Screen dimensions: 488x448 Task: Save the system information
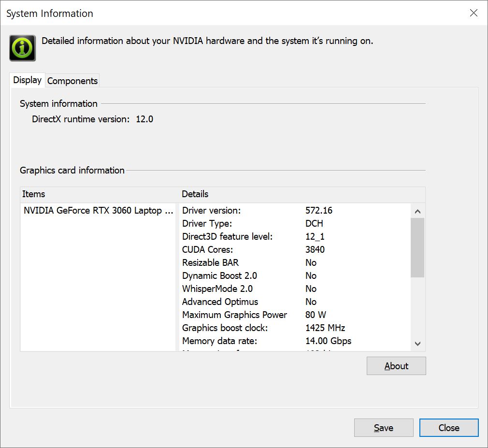(x=383, y=428)
